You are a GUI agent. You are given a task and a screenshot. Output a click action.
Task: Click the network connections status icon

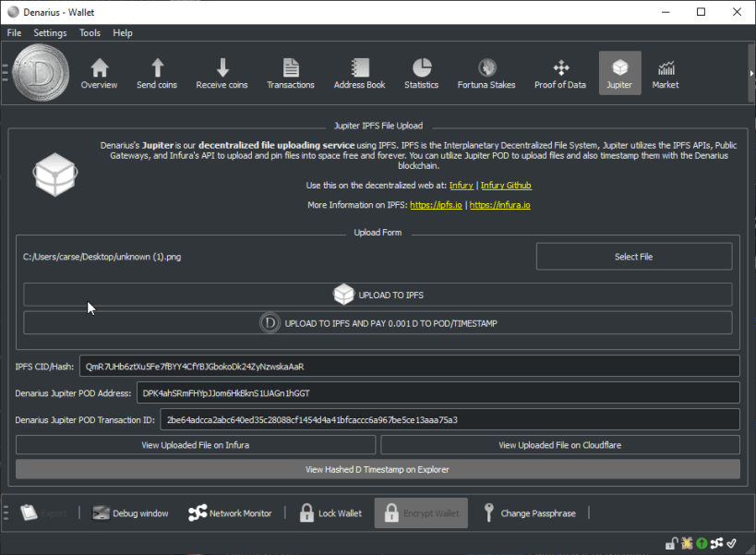(717, 543)
